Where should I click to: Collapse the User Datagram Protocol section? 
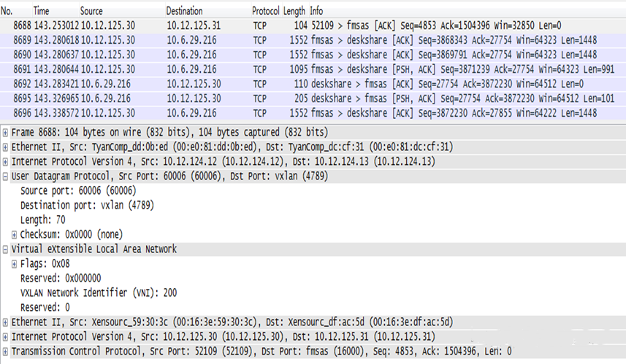(x=5, y=177)
